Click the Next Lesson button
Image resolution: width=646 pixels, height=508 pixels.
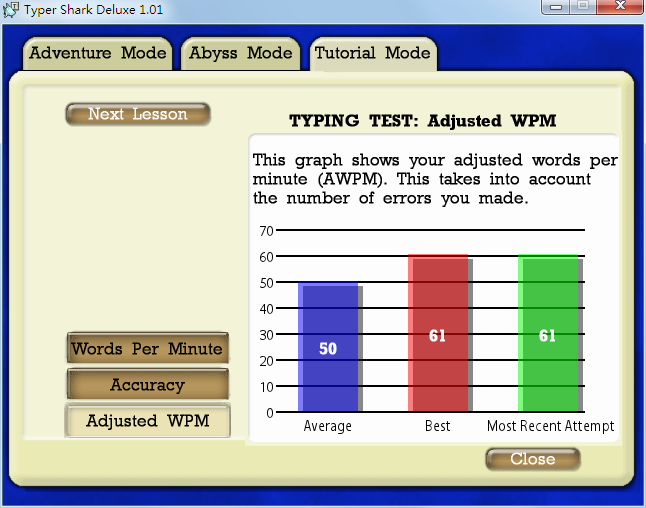pos(138,114)
